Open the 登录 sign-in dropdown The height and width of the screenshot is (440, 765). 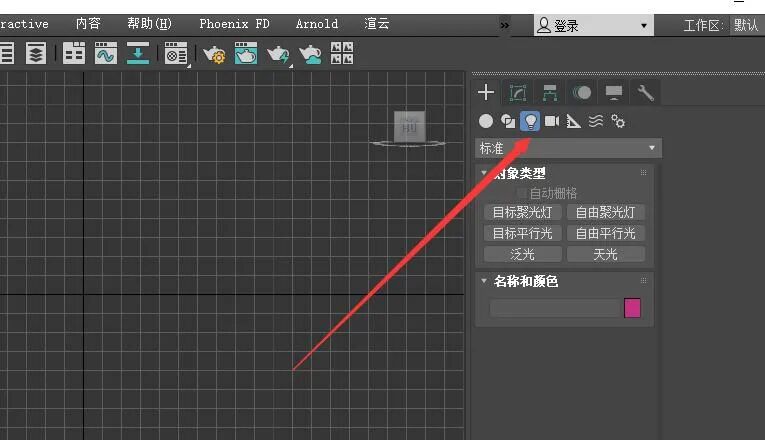point(594,25)
